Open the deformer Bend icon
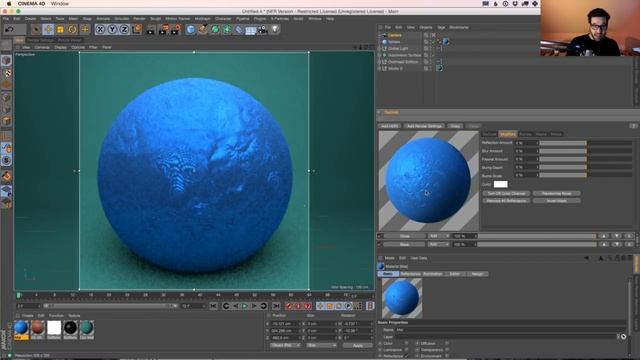640x360 pixels. tap(239, 29)
